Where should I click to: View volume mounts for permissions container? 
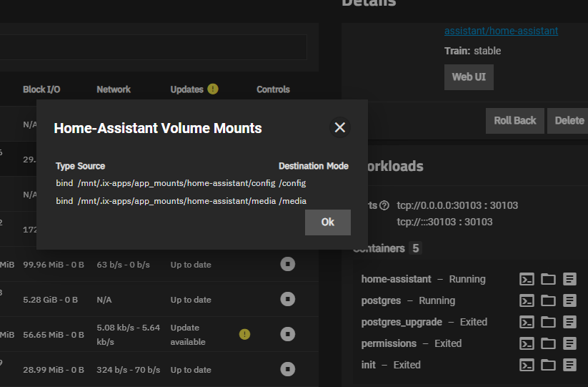coord(548,343)
